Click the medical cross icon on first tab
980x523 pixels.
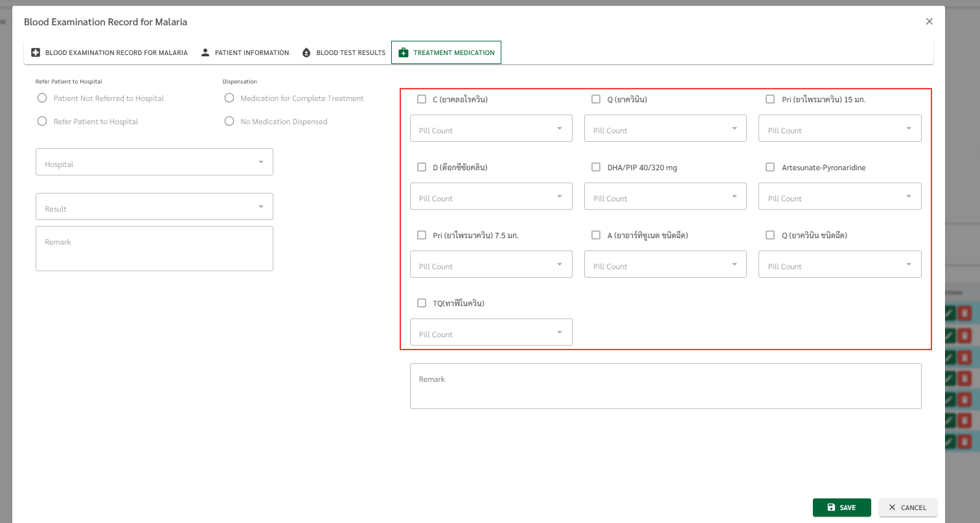click(x=36, y=52)
